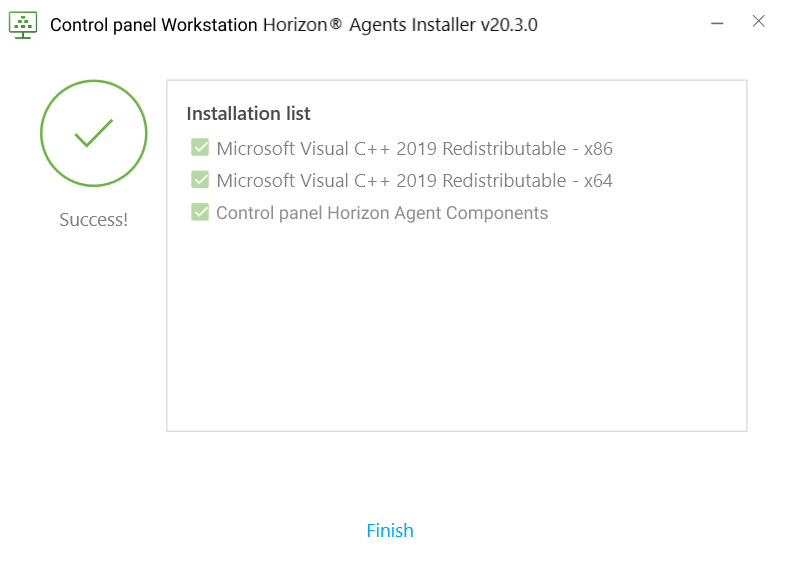Screen dimensions: 785x586
Task: Minimize the installer window
Action: pyautogui.click(x=717, y=22)
